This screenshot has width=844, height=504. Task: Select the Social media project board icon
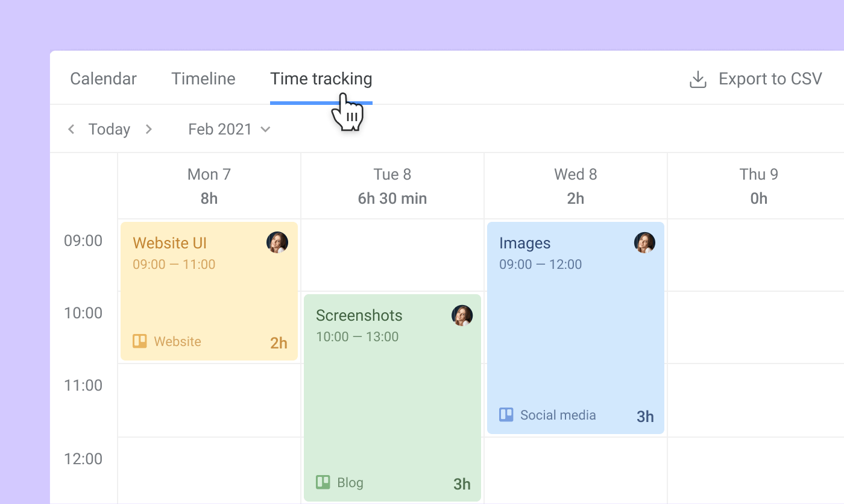[505, 414]
